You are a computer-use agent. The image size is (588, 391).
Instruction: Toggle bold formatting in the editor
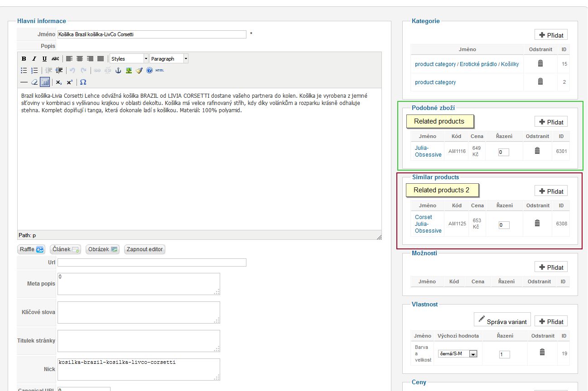click(x=24, y=59)
